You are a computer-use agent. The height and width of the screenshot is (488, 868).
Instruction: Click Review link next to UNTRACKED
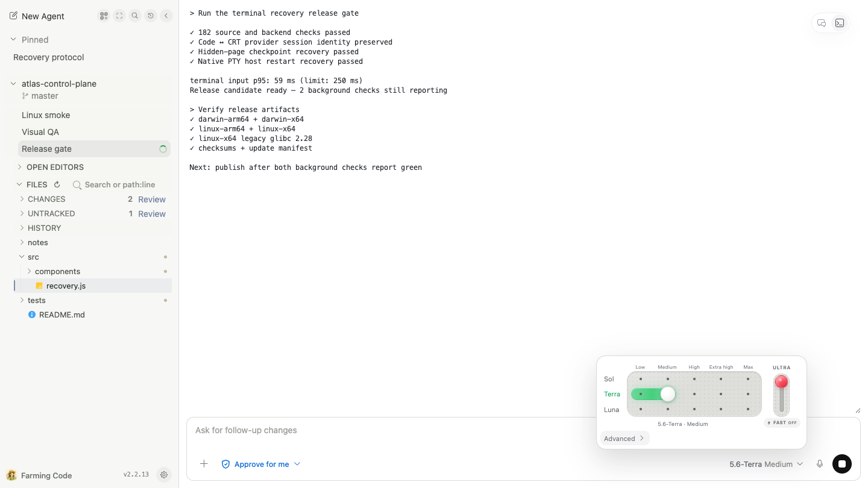coord(152,214)
